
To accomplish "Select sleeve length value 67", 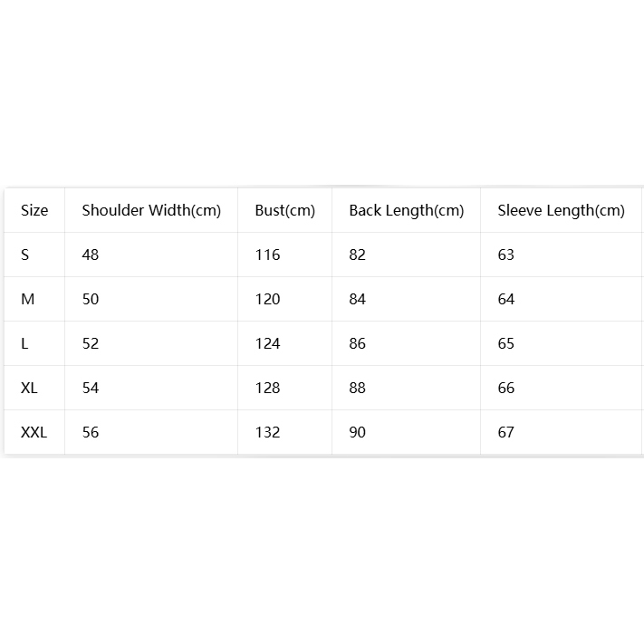I will (x=506, y=432).
